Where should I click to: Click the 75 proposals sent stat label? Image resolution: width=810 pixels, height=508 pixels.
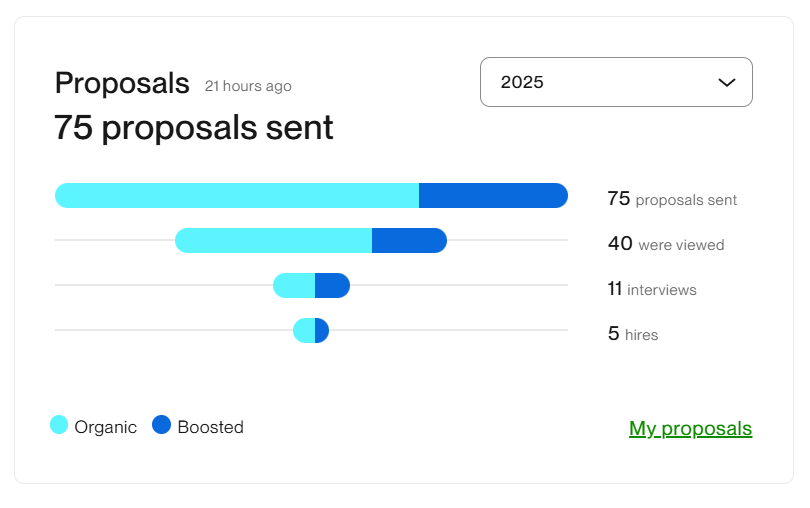click(672, 199)
